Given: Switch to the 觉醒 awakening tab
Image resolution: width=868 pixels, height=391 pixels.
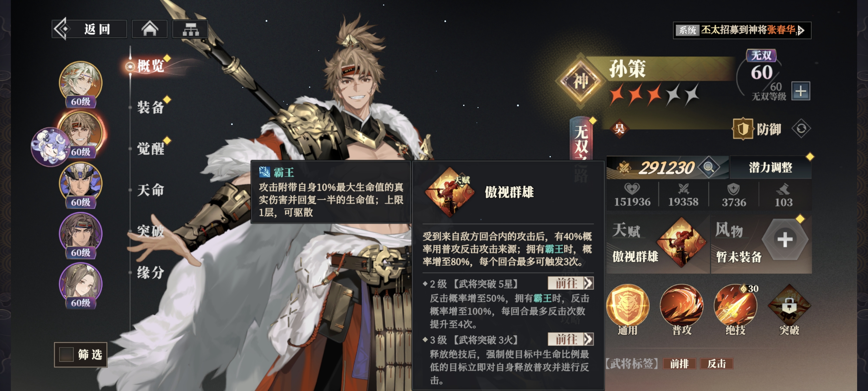Looking at the screenshot, I should (151, 148).
